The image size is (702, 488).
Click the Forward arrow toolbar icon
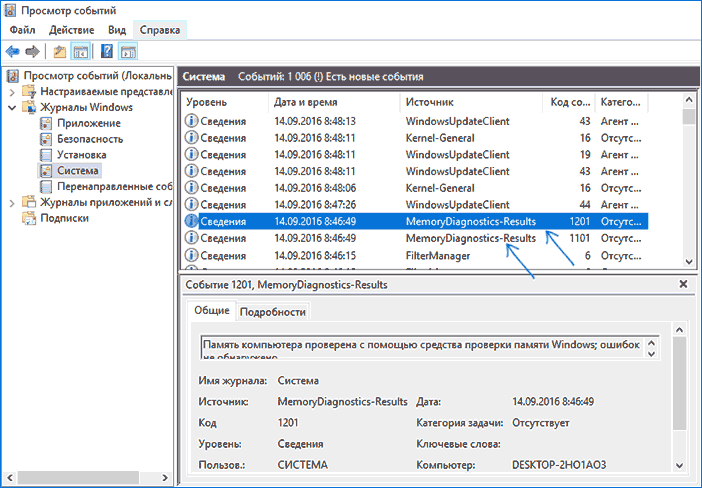coord(32,51)
